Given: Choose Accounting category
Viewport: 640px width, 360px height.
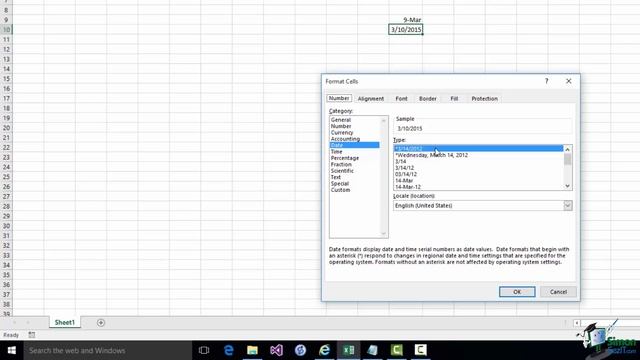Looking at the screenshot, I should [x=345, y=139].
